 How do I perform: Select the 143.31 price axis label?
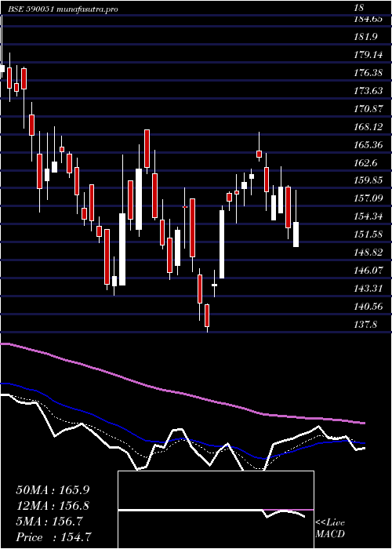coord(368,288)
